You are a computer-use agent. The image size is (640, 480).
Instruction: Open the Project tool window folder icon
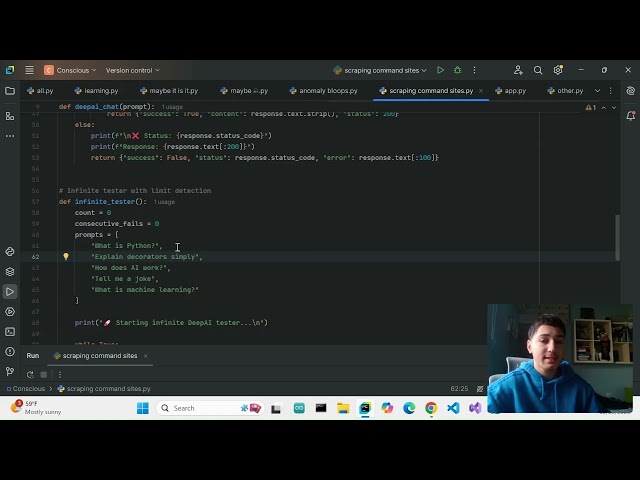(x=10, y=91)
